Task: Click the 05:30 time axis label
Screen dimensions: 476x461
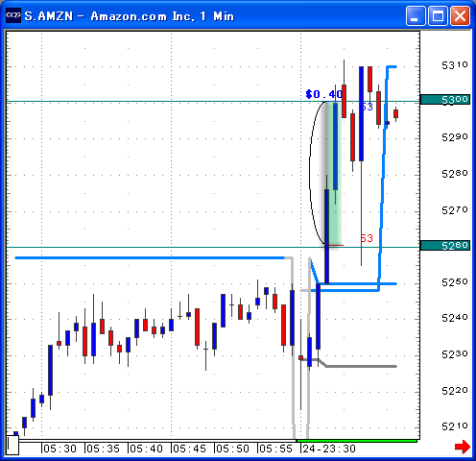Action: tap(59, 449)
